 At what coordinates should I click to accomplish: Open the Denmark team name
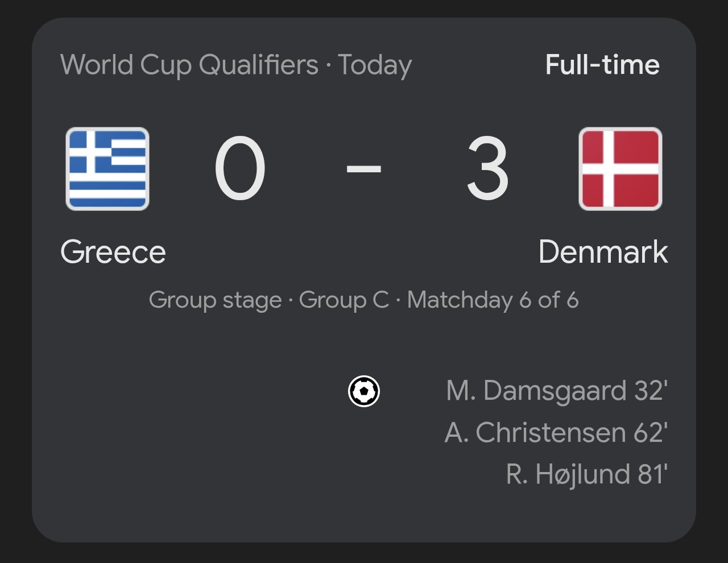pyautogui.click(x=603, y=252)
